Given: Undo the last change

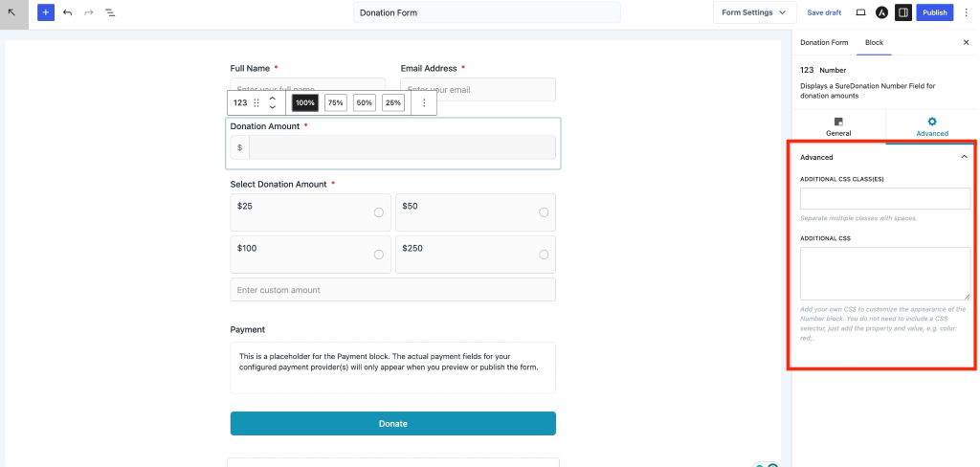Looking at the screenshot, I should pyautogui.click(x=68, y=12).
